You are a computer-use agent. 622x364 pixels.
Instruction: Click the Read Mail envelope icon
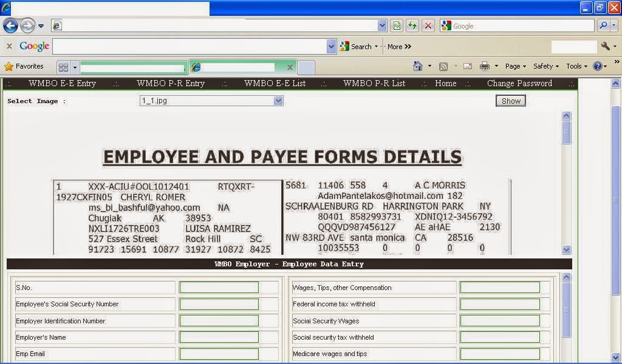(x=468, y=66)
